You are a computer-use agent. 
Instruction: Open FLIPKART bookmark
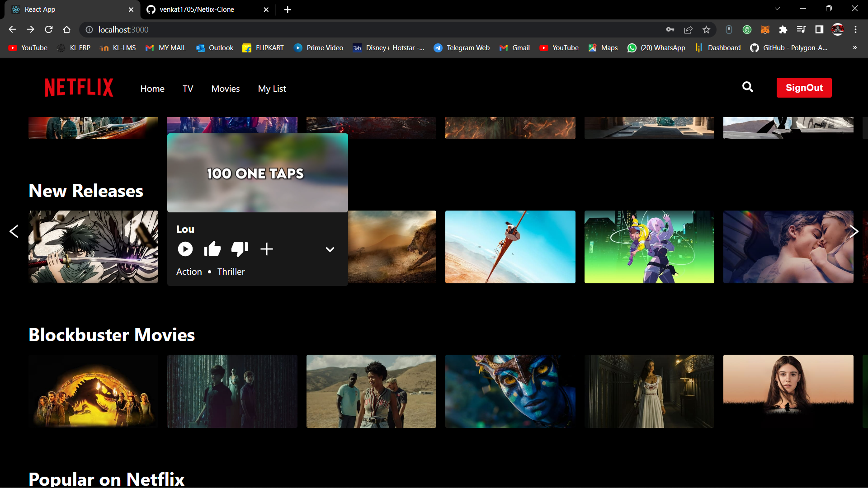pyautogui.click(x=263, y=48)
